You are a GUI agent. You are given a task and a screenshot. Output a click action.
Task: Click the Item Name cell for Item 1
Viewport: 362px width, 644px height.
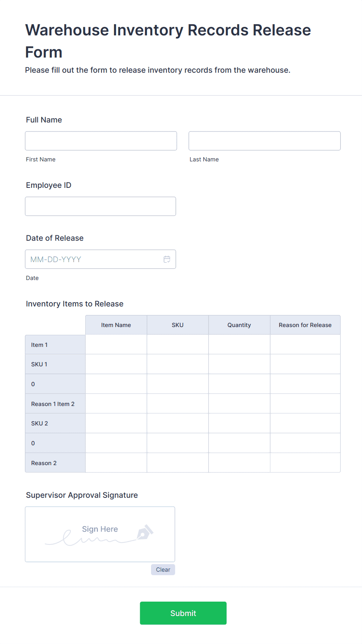[116, 345]
